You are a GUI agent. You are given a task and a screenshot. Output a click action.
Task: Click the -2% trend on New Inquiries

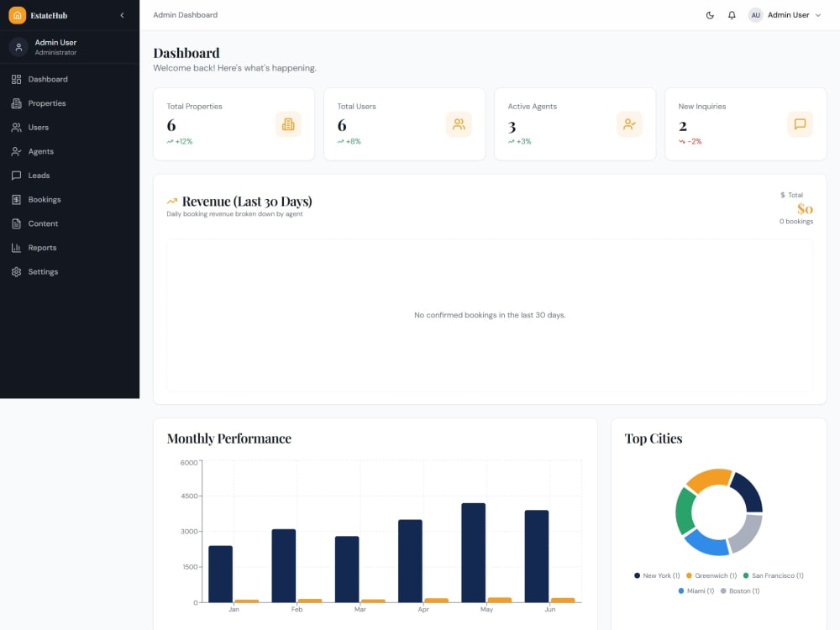click(x=690, y=141)
